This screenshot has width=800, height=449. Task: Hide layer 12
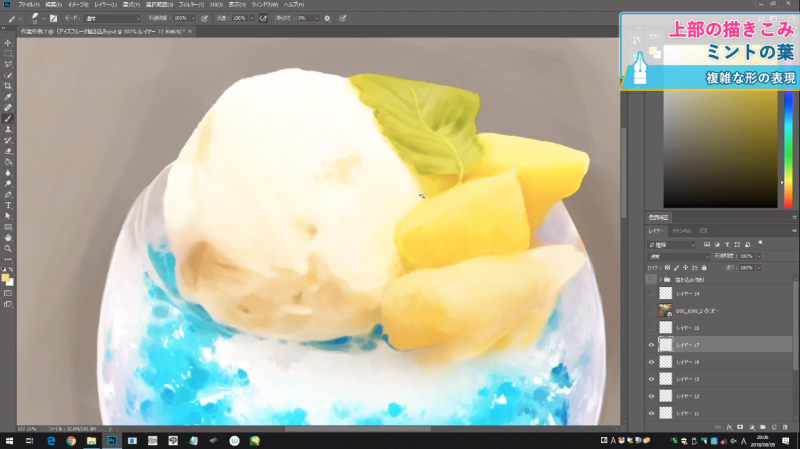(651, 396)
